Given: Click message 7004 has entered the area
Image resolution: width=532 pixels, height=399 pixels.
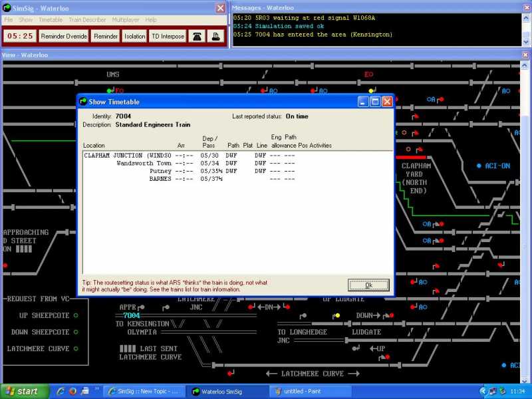Looking at the screenshot, I should tap(313, 35).
